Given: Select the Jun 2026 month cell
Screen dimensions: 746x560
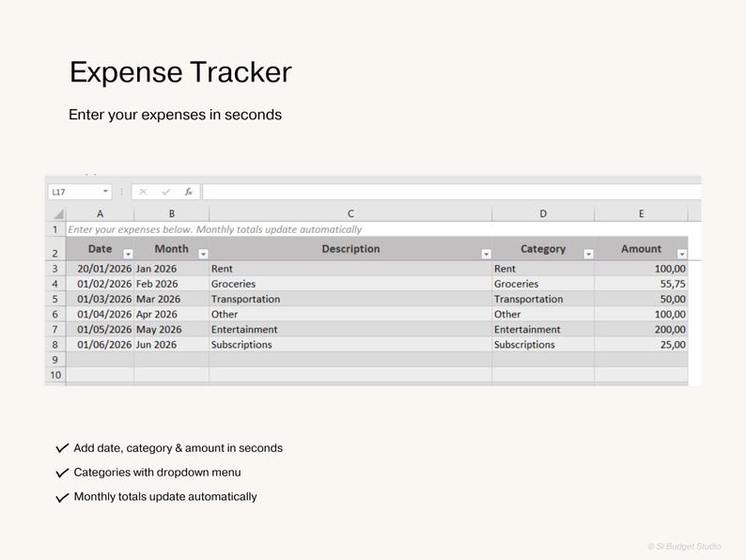Looking at the screenshot, I should 171,345.
